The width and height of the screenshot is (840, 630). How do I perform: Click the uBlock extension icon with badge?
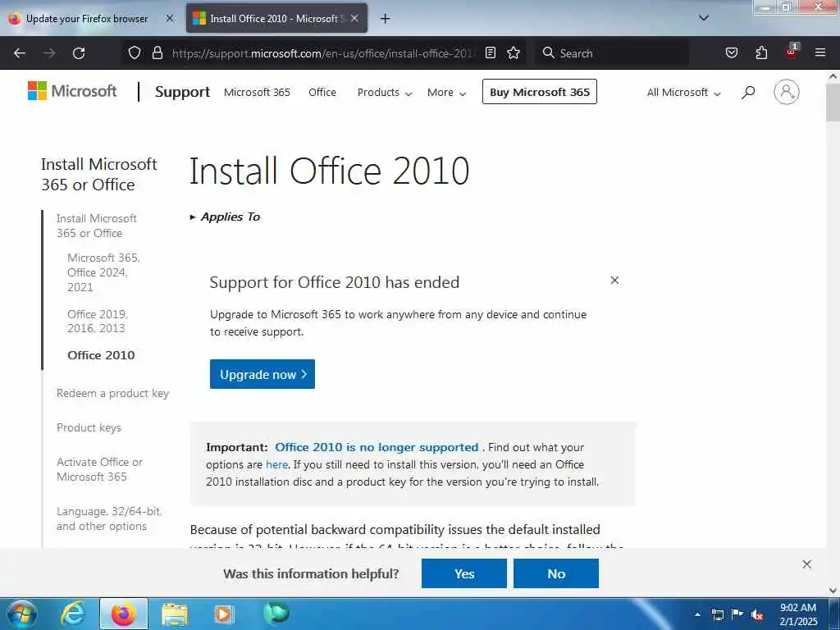pos(792,52)
